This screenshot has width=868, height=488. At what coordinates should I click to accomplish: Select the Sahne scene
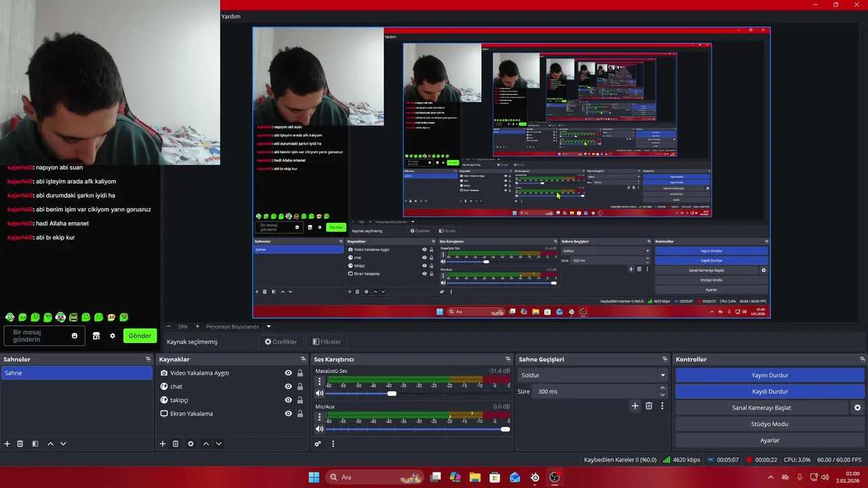click(x=77, y=373)
